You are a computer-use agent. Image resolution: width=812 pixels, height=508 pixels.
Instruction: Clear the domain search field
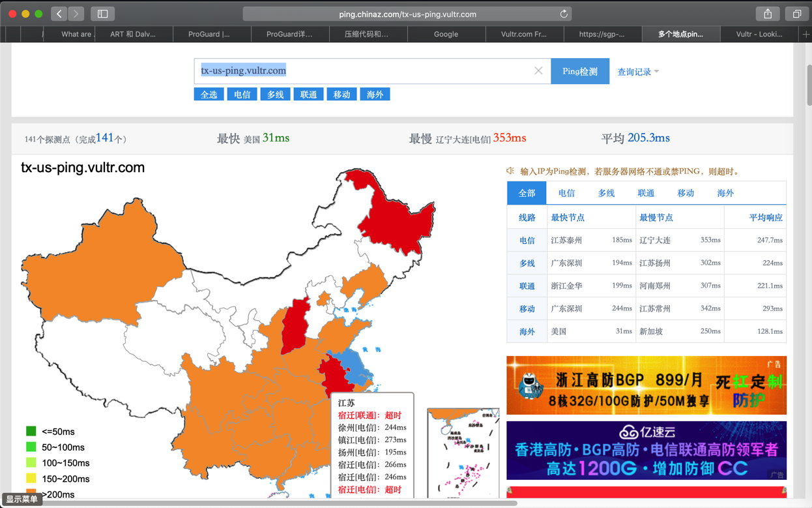(538, 70)
